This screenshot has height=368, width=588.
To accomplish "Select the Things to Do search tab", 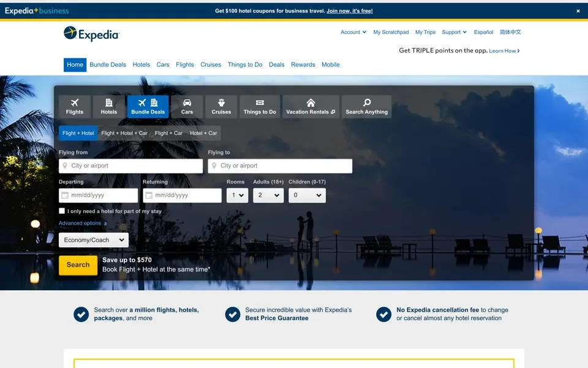I will 260,107.
